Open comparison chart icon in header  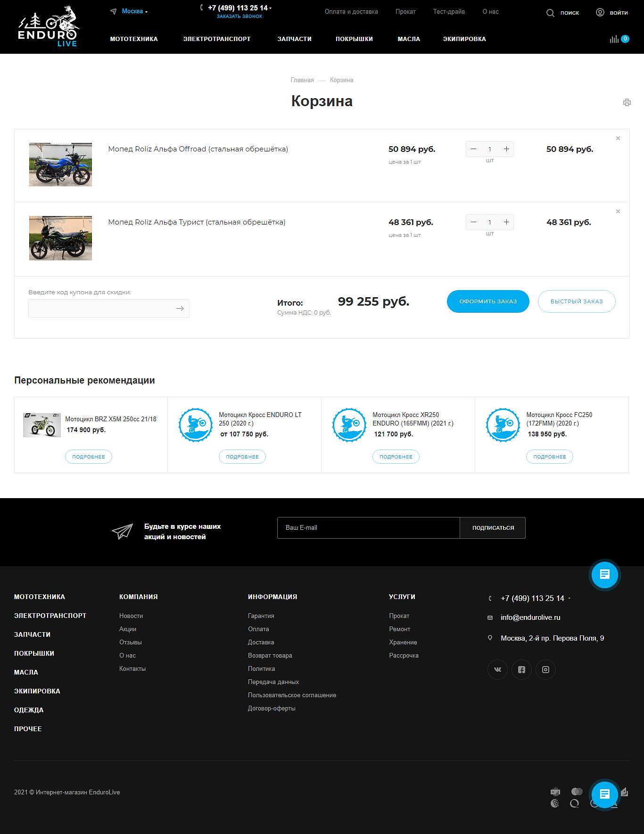[614, 39]
